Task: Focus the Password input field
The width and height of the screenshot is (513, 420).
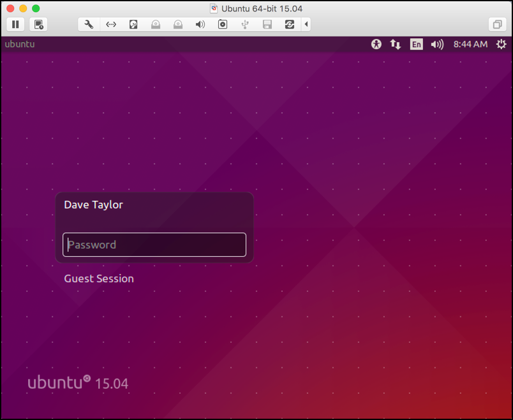Action: pos(154,245)
